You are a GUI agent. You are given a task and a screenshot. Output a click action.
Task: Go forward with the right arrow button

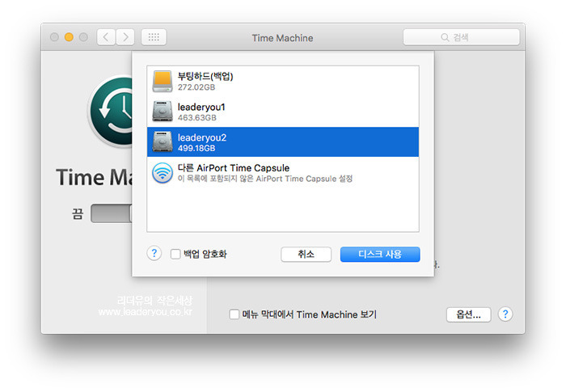pyautogui.click(x=125, y=37)
